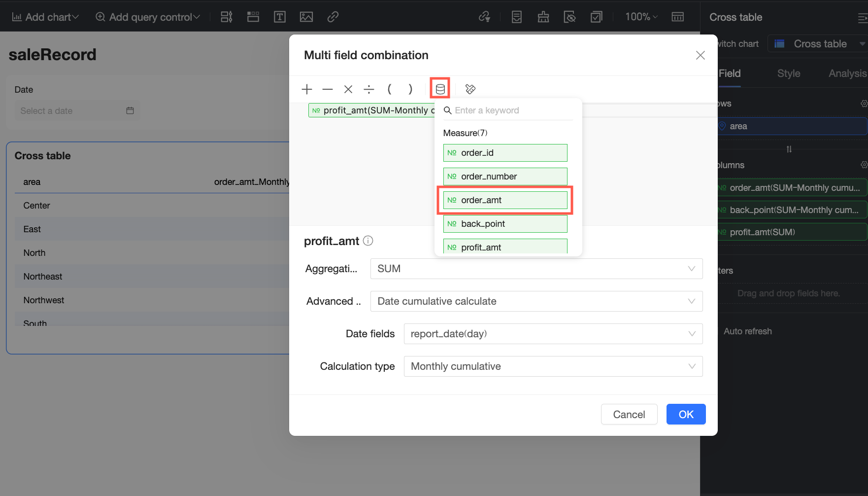Choose back_point in the measure list
The height and width of the screenshot is (496, 868).
pos(505,224)
